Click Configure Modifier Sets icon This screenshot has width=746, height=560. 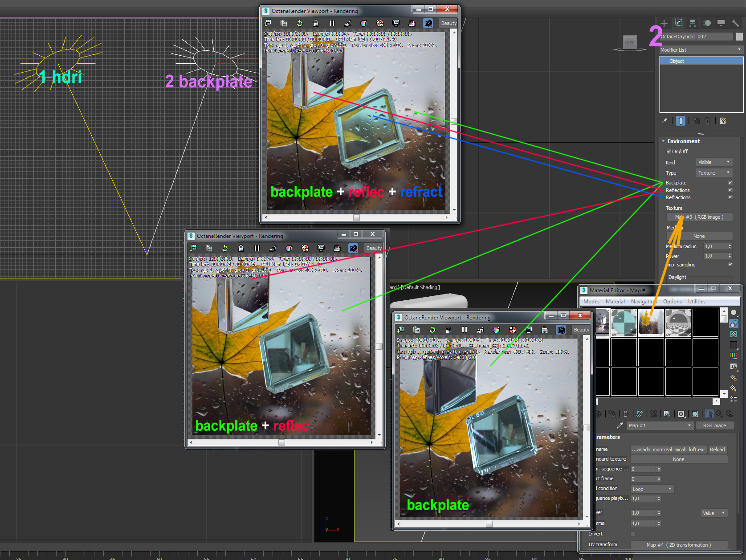pos(723,121)
